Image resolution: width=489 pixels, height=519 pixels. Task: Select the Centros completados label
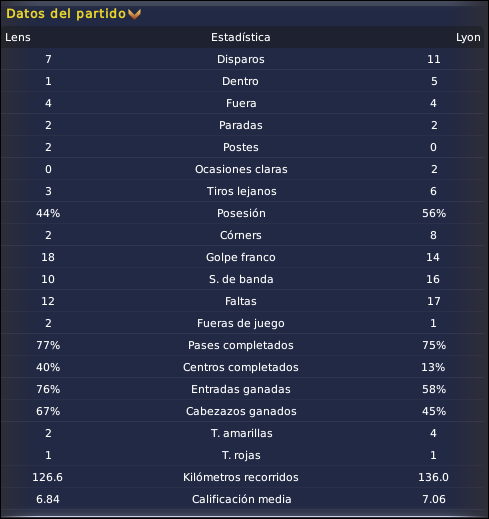(241, 367)
